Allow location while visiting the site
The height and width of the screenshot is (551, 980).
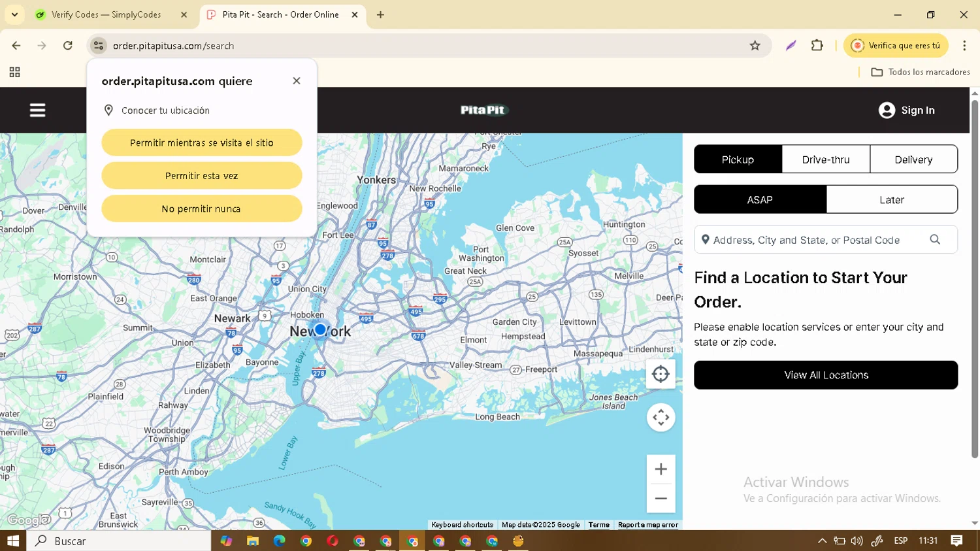point(202,142)
